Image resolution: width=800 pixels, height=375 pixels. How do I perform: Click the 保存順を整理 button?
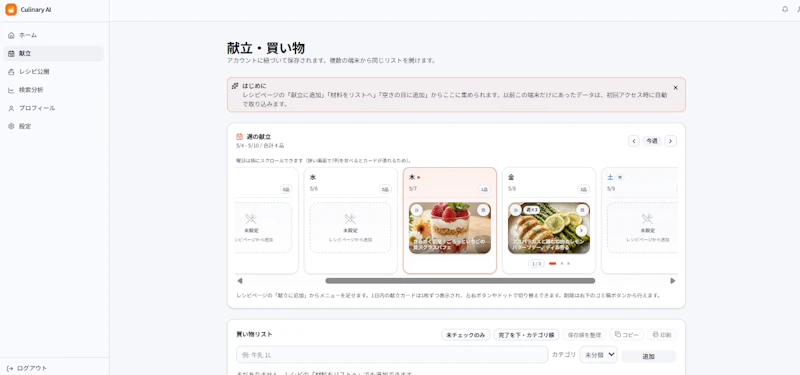click(584, 335)
